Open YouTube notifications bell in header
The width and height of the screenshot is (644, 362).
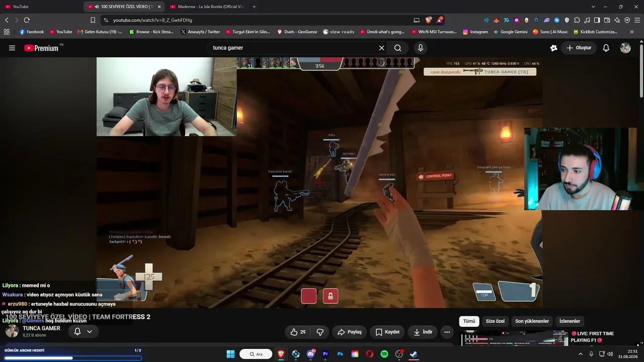coord(606,48)
